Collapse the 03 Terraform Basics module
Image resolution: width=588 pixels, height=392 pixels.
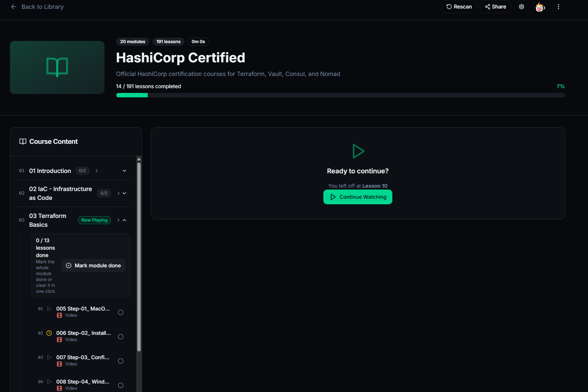click(x=124, y=220)
